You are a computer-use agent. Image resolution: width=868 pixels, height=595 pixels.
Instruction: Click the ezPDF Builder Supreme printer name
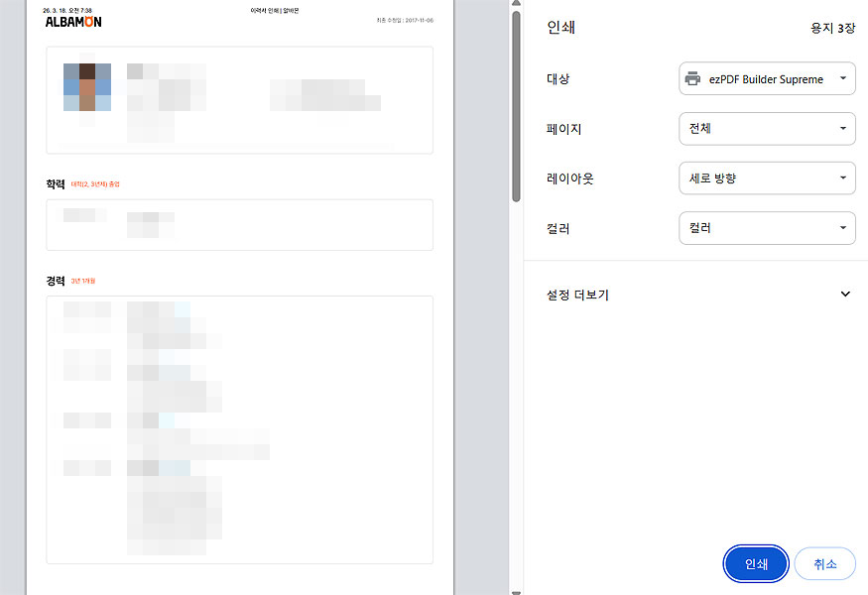pyautogui.click(x=764, y=78)
